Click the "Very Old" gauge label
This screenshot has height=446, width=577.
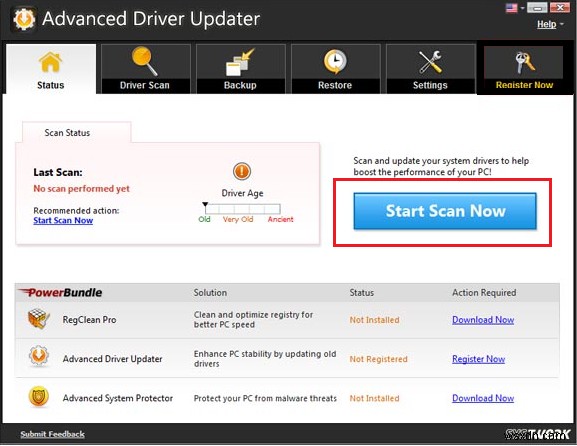tap(238, 219)
